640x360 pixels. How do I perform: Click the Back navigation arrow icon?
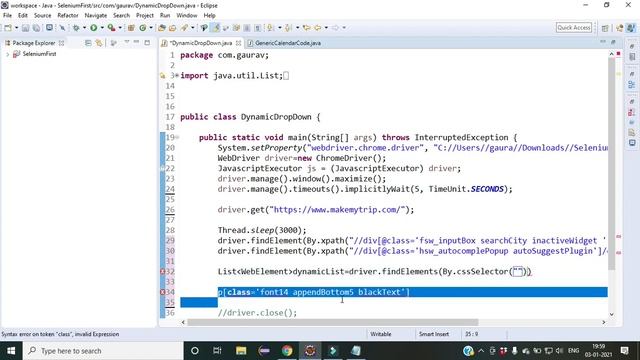pyautogui.click(x=318, y=28)
